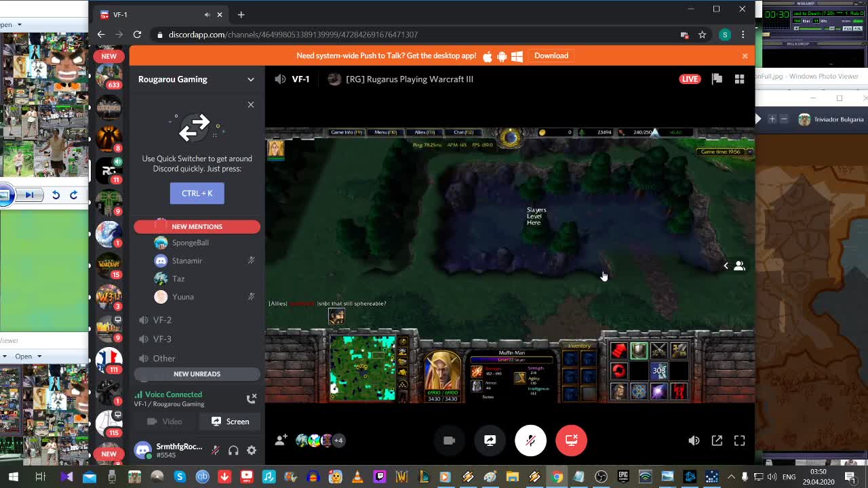Open Discord User Settings gear
The image size is (868, 488).
252,450
